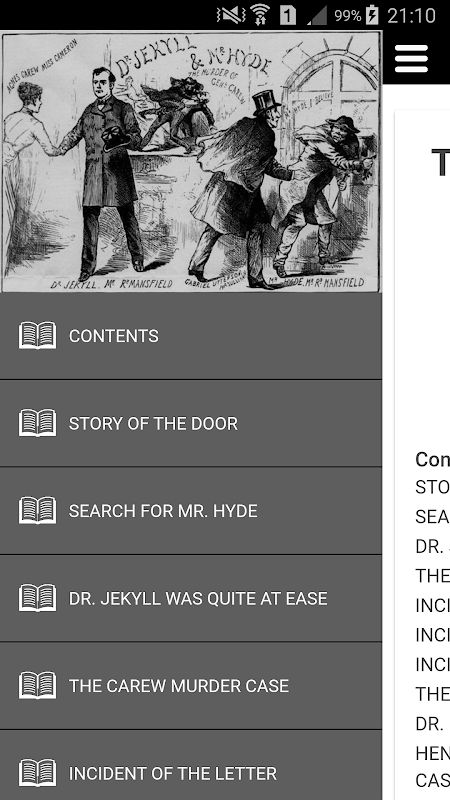Tap the hamburger menu icon

[411, 59]
